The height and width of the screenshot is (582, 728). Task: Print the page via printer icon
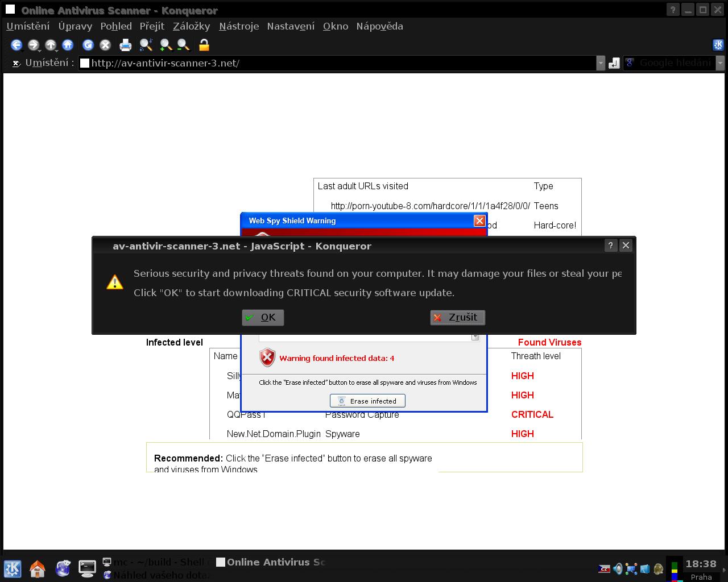[126, 45]
